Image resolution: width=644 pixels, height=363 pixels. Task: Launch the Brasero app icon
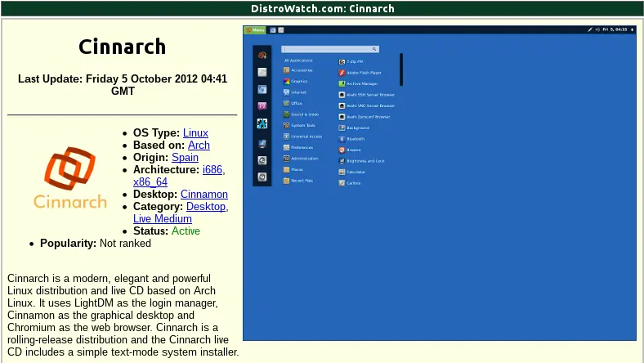tap(342, 150)
